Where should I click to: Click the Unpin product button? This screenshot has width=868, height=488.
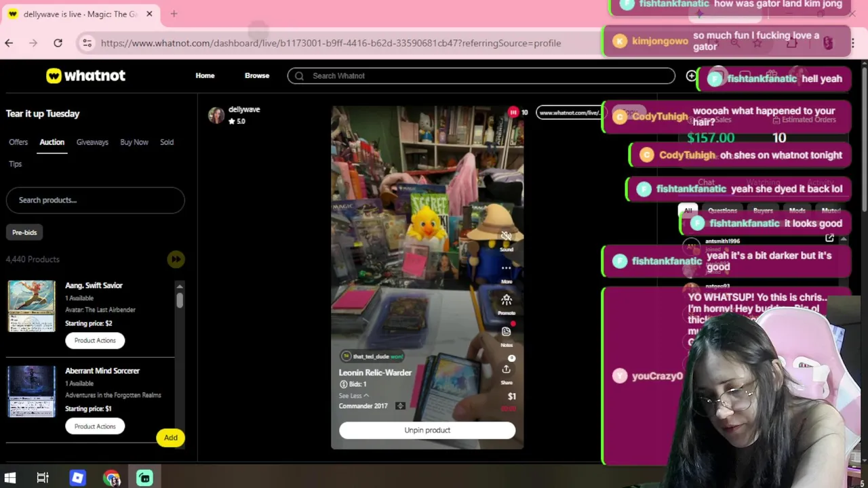pos(427,430)
